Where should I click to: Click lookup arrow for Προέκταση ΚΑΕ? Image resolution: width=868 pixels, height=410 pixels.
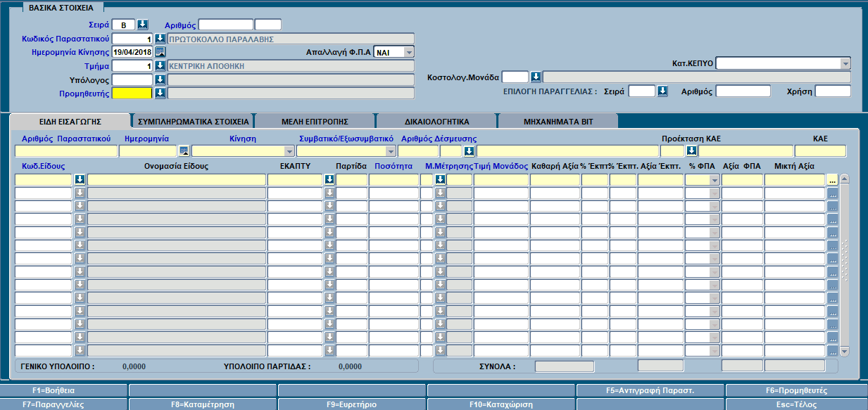click(x=691, y=150)
